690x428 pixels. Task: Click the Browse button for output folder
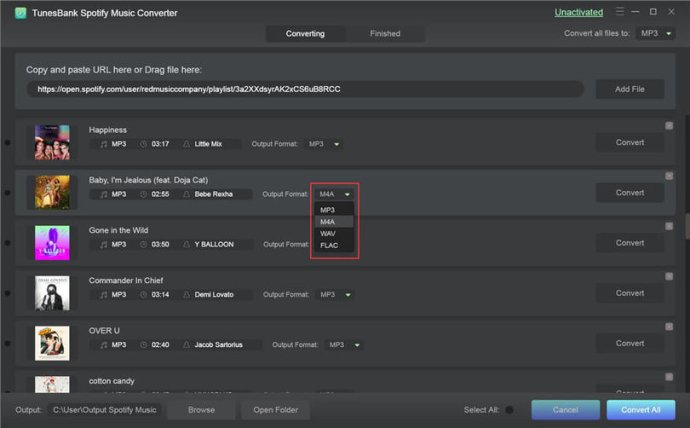201,410
